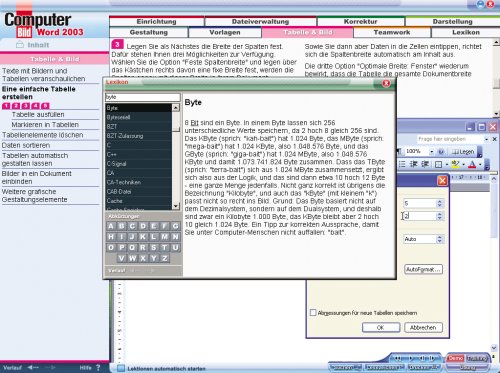Open the Darstellung tab
The image size is (500, 373).
(x=453, y=22)
